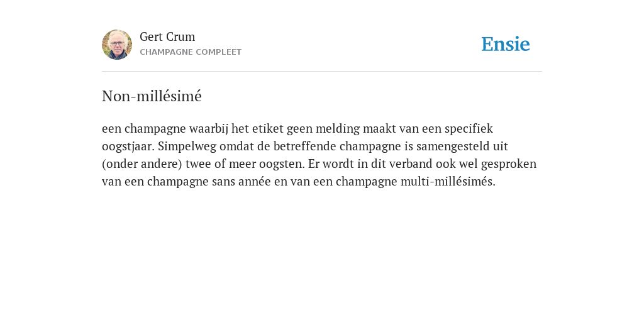
Task: Click the Non-millésimé heading
Action: (152, 96)
